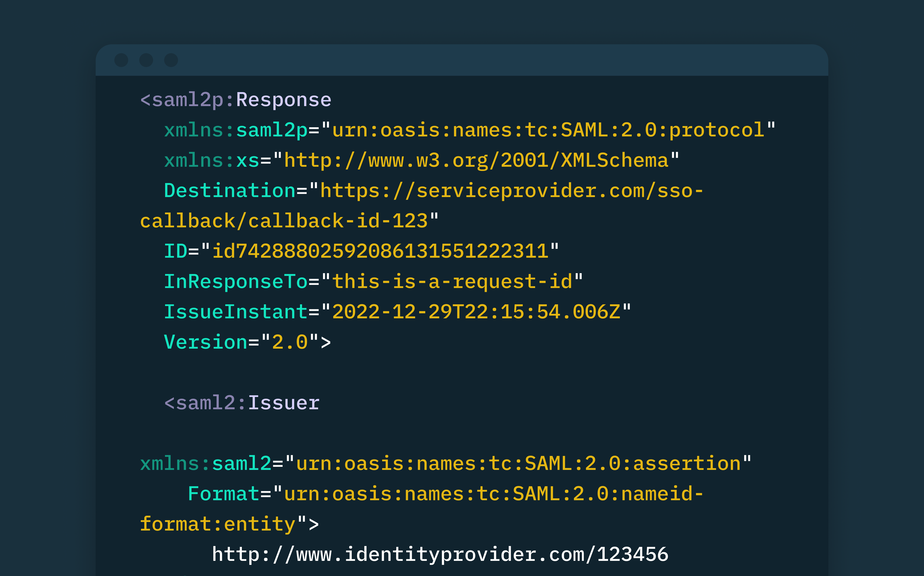The width and height of the screenshot is (924, 576).
Task: Click the SAML:2.0:protocol URN value
Action: 548,130
